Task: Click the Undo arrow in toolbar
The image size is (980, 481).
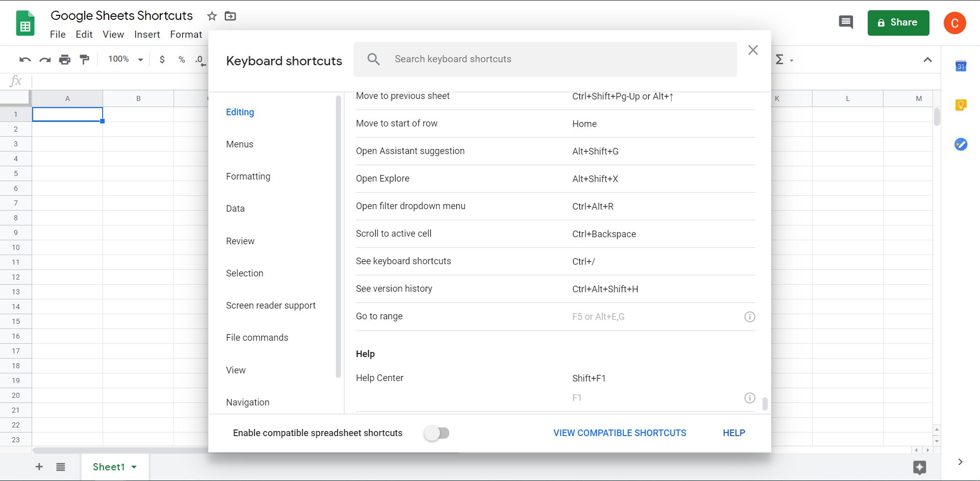Action: (x=25, y=60)
